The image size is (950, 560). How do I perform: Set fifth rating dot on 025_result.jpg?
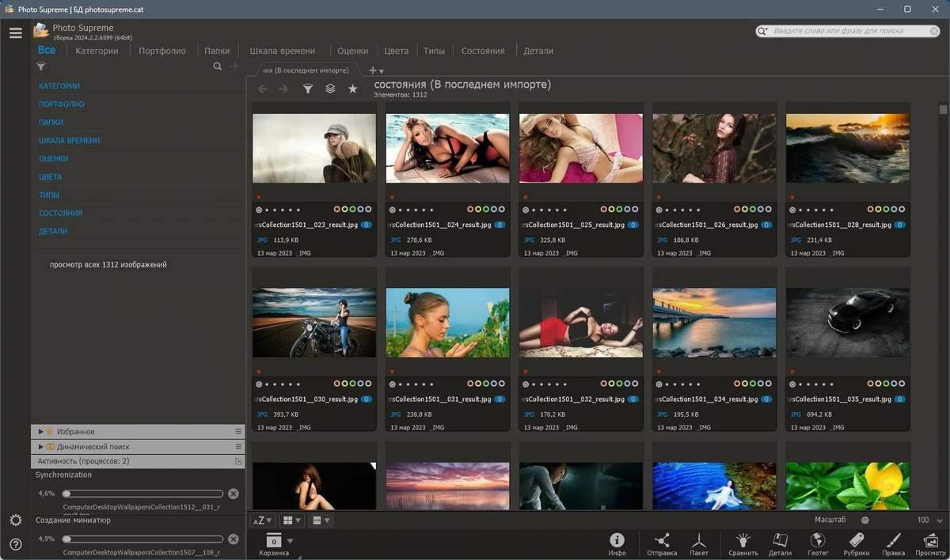point(565,210)
